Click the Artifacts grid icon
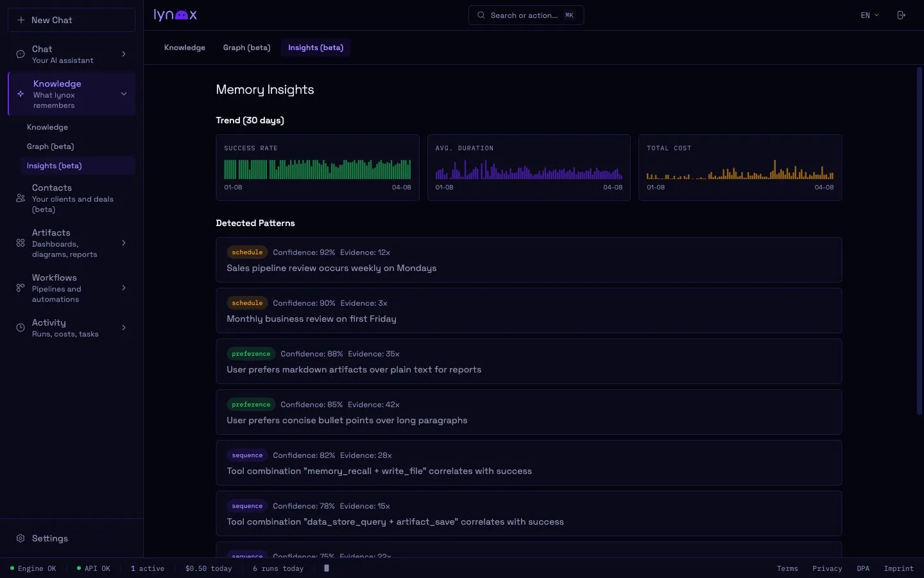 pyautogui.click(x=21, y=243)
